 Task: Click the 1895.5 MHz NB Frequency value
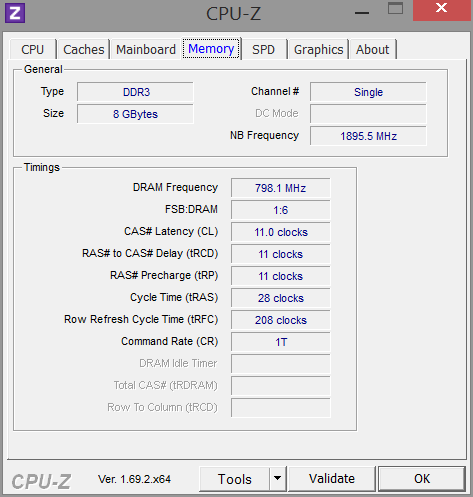coord(368,136)
